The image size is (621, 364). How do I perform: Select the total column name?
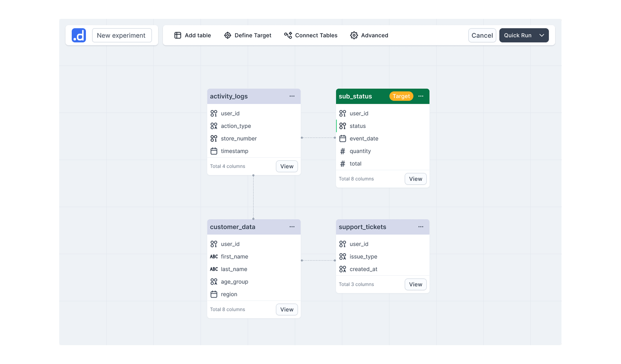click(x=355, y=164)
